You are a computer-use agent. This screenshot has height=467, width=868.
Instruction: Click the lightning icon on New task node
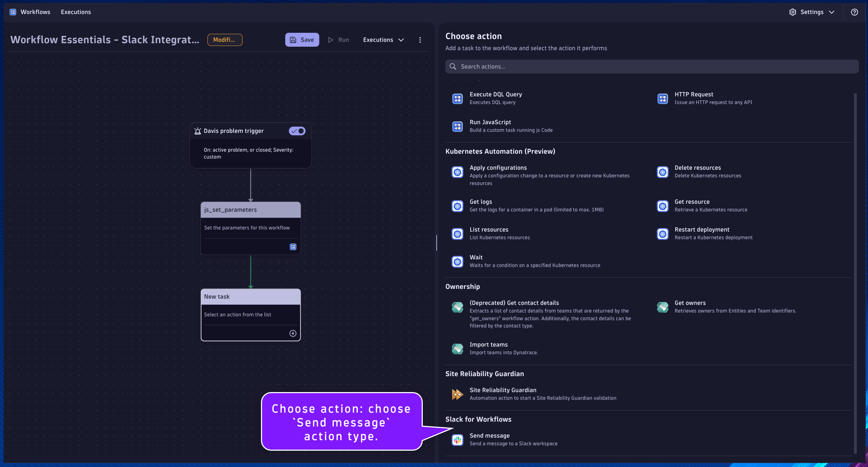coord(293,333)
